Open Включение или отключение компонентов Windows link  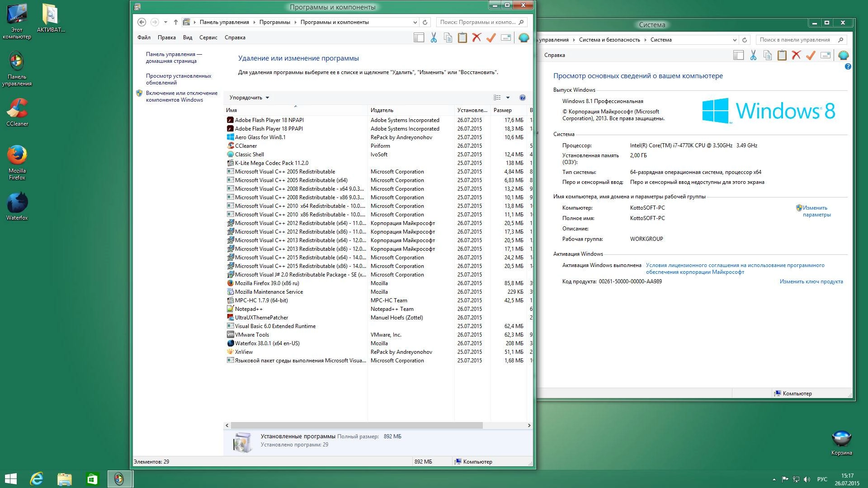pyautogui.click(x=182, y=96)
